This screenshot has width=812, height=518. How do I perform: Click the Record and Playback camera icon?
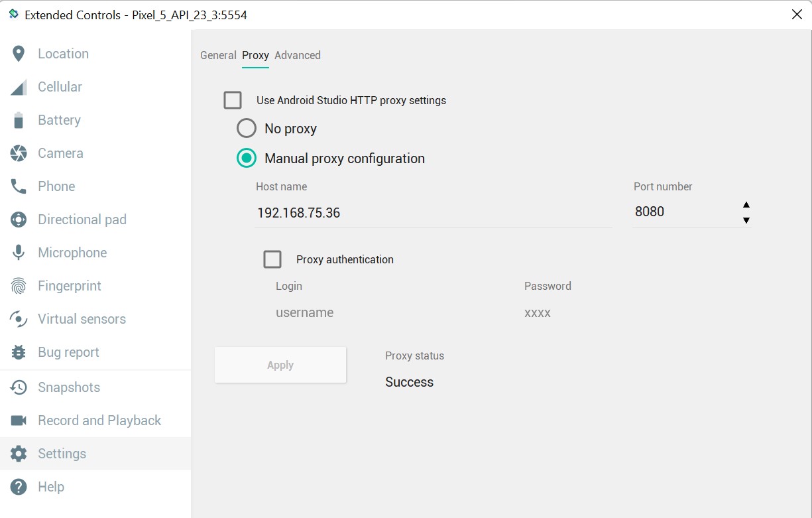pyautogui.click(x=19, y=421)
